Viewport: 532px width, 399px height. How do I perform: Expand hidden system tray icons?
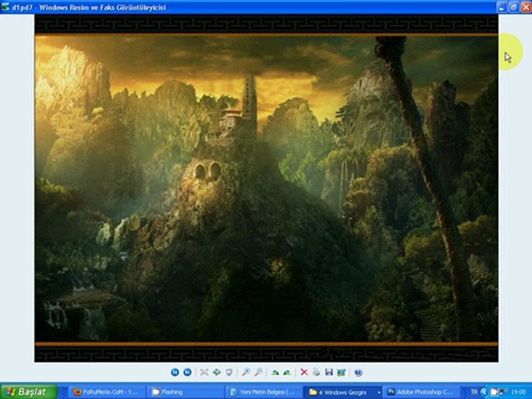point(484,392)
